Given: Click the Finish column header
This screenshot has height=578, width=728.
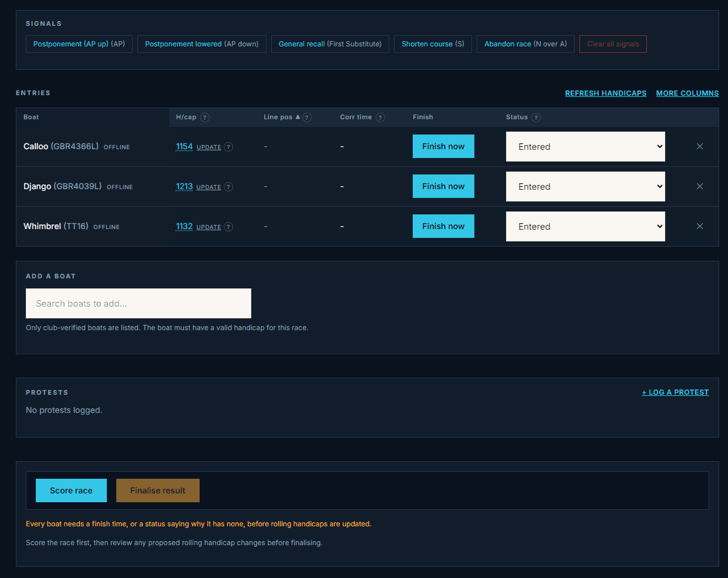Looking at the screenshot, I should (423, 117).
